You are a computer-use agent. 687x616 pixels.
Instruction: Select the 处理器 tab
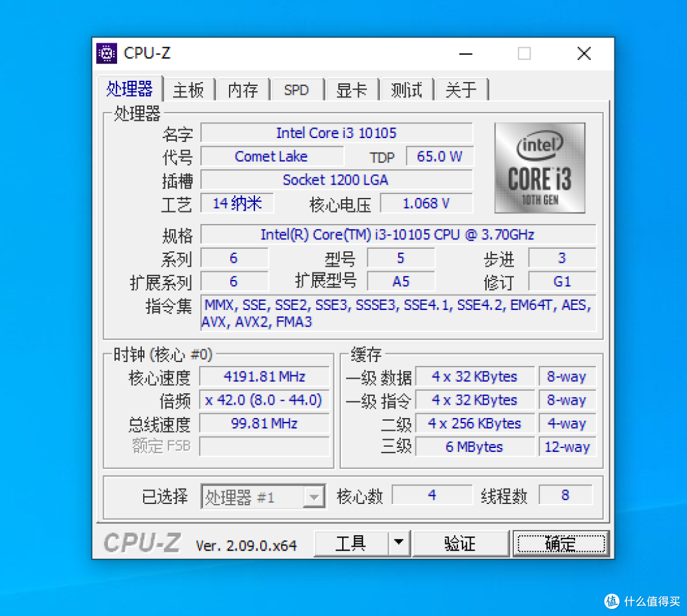click(130, 89)
